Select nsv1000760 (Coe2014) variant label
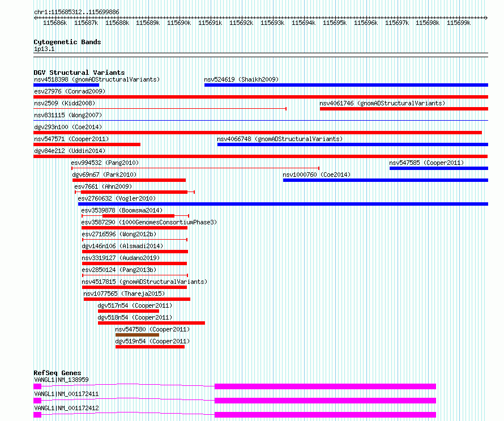 click(317, 175)
